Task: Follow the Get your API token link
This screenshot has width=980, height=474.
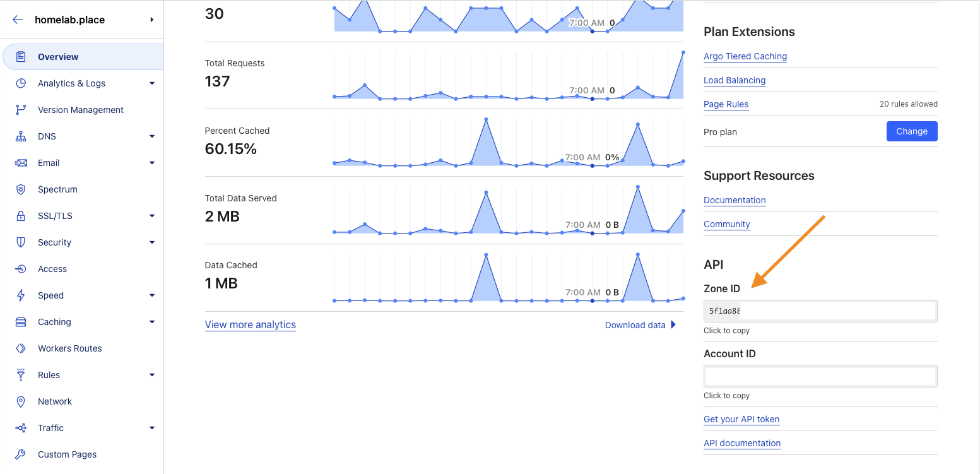Action: (741, 419)
